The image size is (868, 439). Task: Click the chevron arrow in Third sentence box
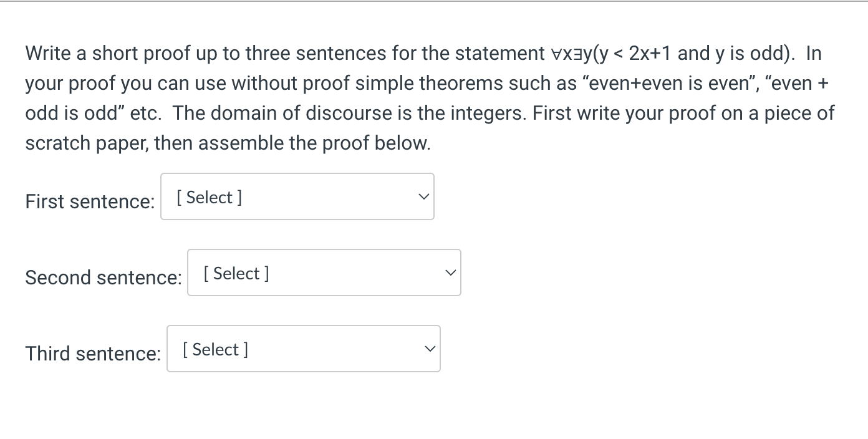coord(430,349)
